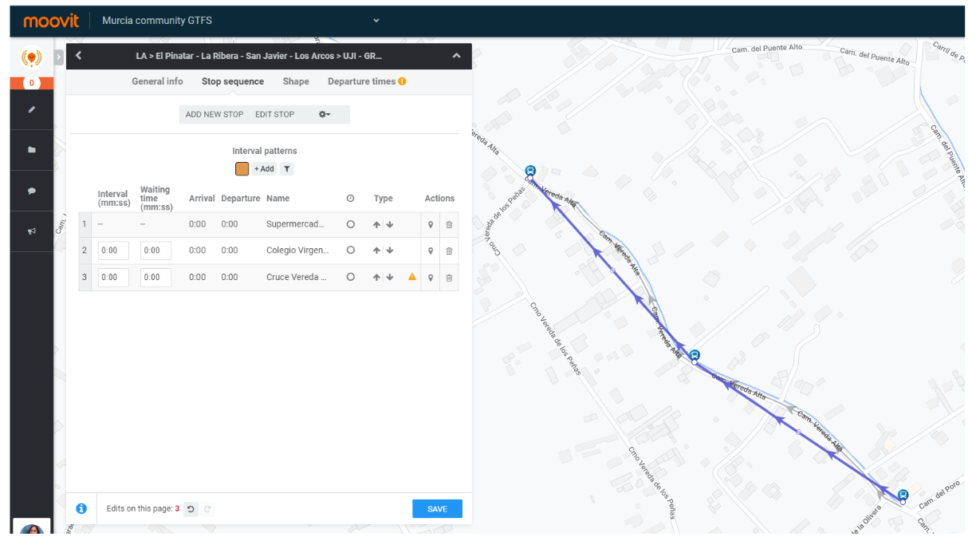Screen dimensions: 980x541
Task: Open the chat bubble icon in sidebar
Action: pos(32,190)
